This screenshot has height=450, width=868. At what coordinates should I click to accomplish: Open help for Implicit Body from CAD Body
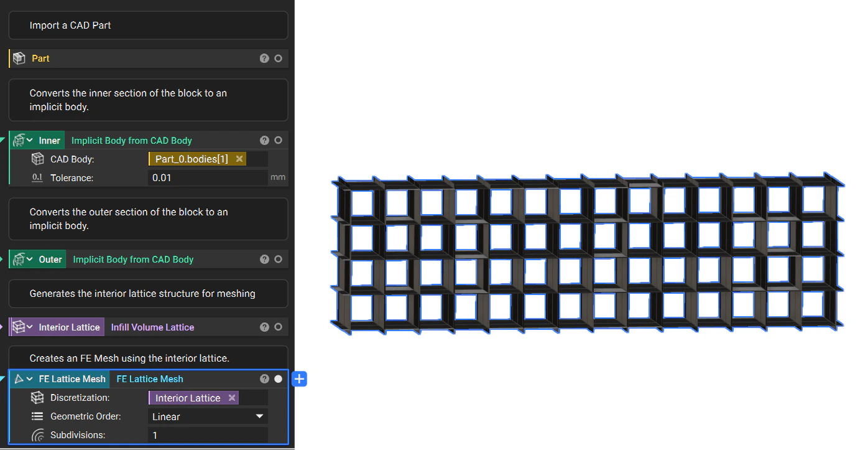tap(264, 140)
